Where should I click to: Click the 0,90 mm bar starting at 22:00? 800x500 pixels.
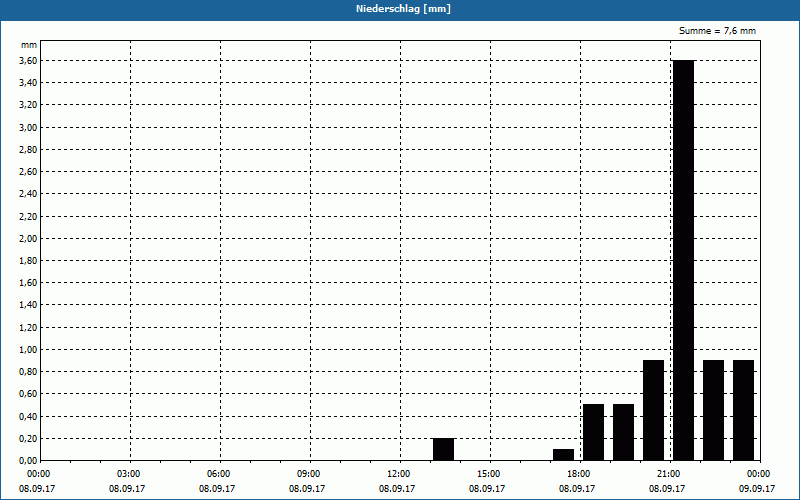[713, 411]
